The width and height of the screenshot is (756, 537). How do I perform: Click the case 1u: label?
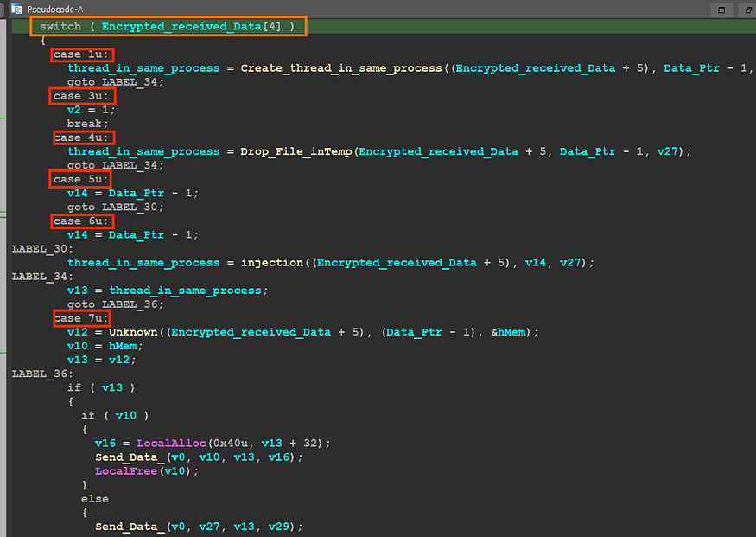point(81,54)
